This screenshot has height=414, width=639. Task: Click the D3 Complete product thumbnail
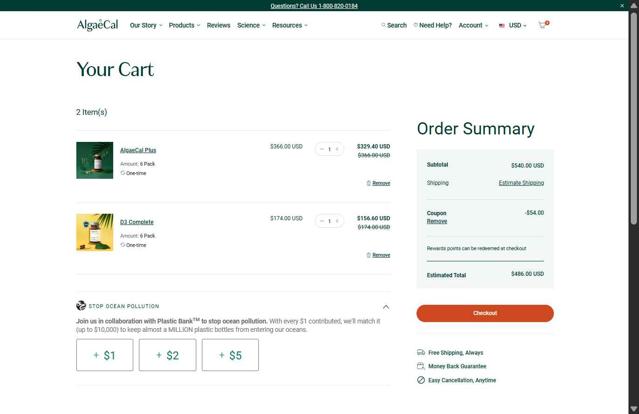(x=95, y=232)
